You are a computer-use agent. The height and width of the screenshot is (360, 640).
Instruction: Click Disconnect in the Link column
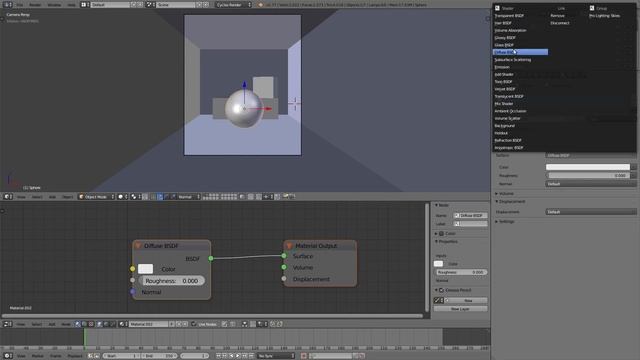point(560,23)
